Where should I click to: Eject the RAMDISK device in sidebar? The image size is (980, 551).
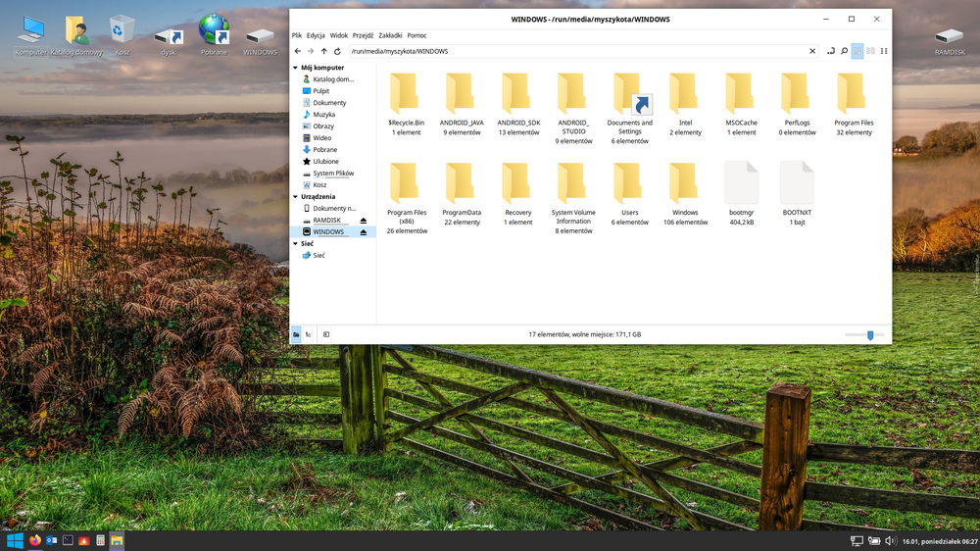(x=364, y=221)
